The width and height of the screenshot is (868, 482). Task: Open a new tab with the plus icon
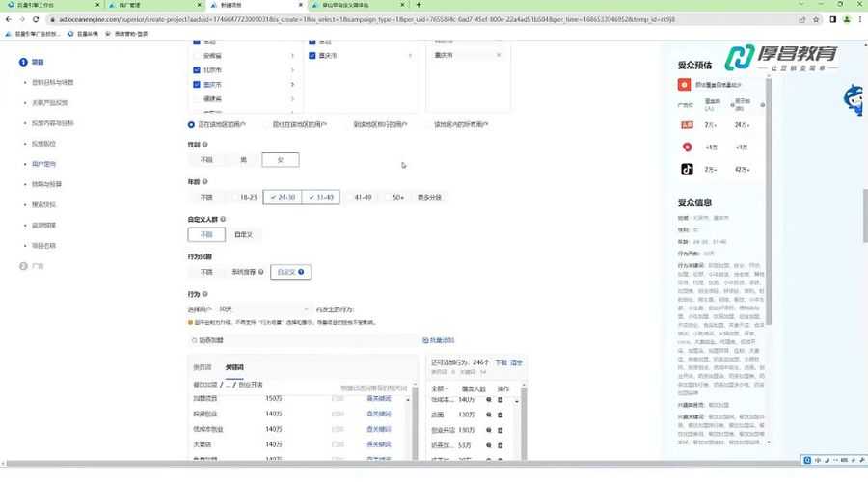click(x=419, y=5)
